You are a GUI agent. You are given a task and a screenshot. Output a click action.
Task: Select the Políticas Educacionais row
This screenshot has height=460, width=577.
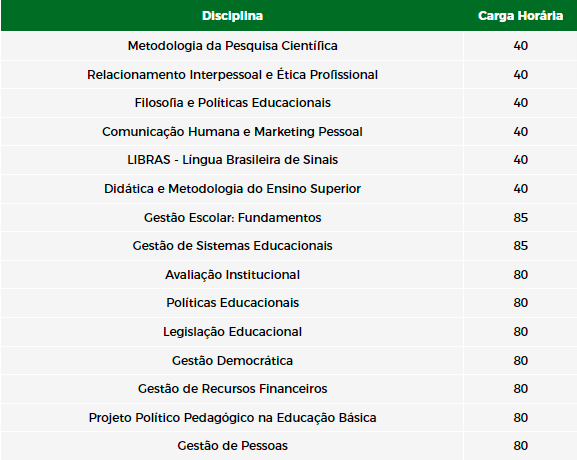[288, 303]
